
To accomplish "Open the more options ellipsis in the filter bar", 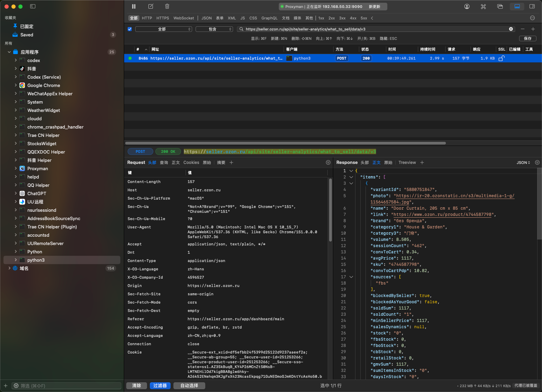I will pyautogui.click(x=533, y=18).
